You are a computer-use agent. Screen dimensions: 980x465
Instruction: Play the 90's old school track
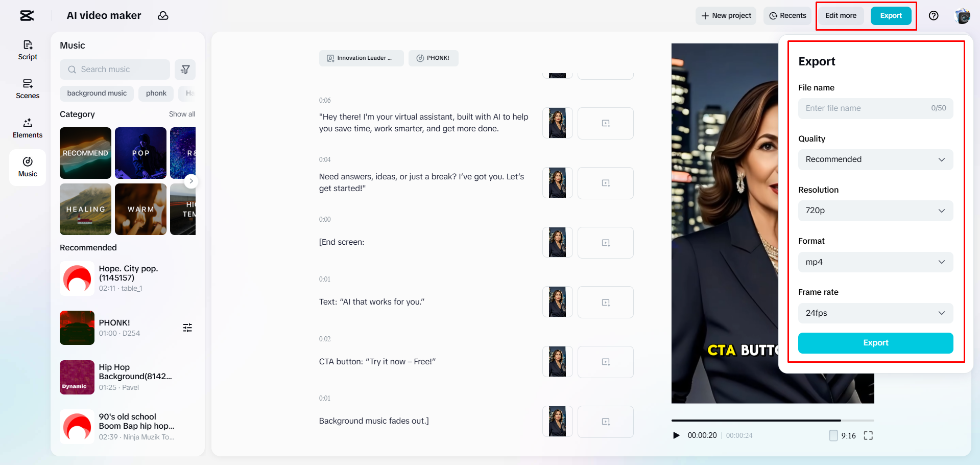pyautogui.click(x=77, y=427)
